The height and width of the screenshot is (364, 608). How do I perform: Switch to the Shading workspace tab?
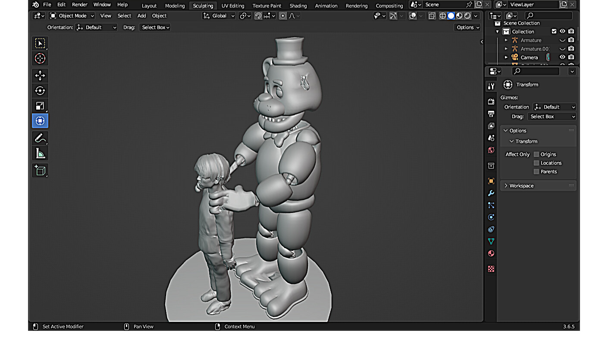click(x=298, y=6)
